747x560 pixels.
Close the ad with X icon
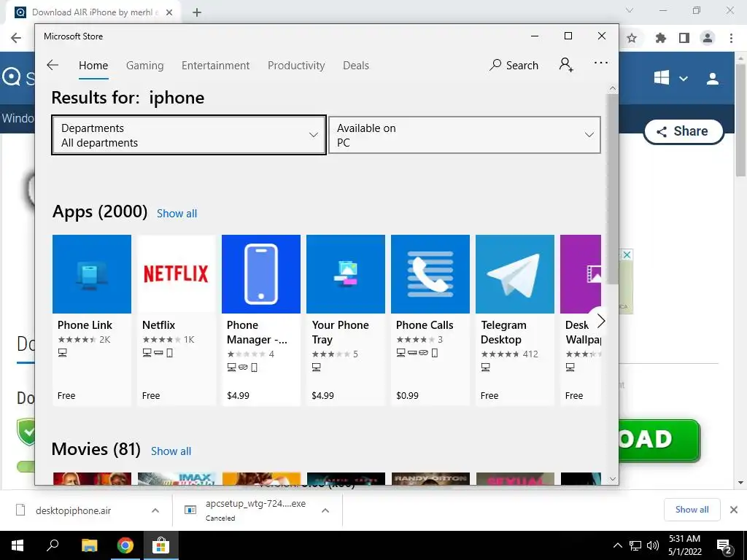pos(627,254)
